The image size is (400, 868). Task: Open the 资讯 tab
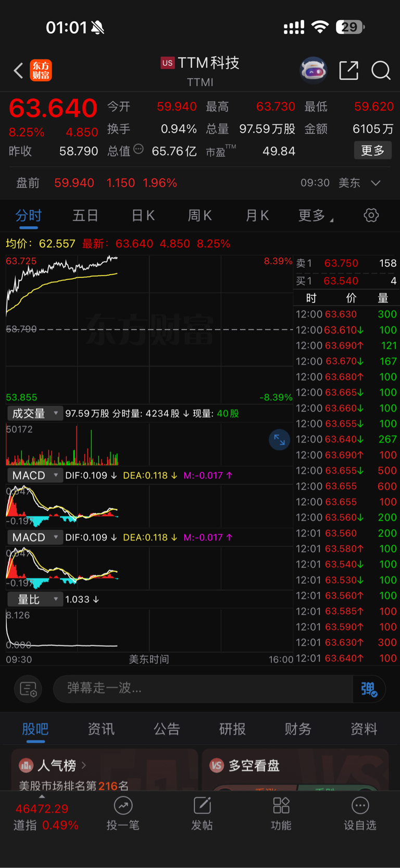101,729
